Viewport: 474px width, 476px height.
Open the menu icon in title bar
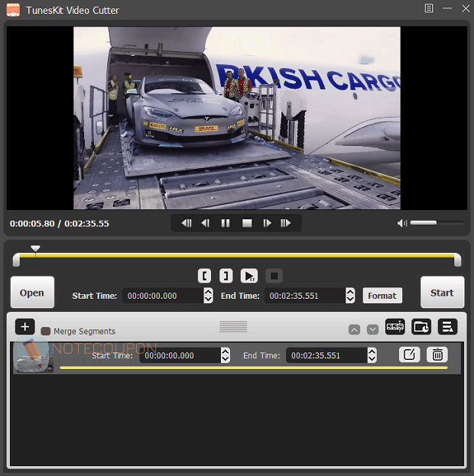(x=429, y=8)
